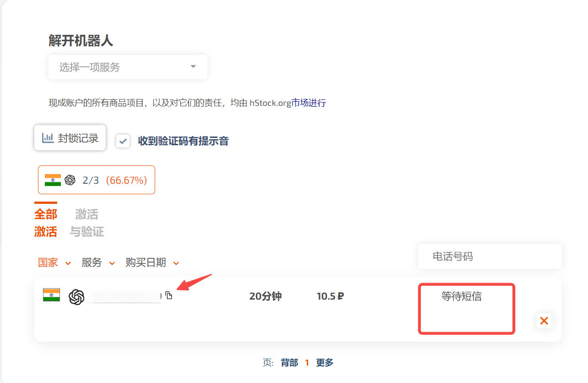Copy the phone number with the copy icon
588x383 pixels.
click(169, 295)
